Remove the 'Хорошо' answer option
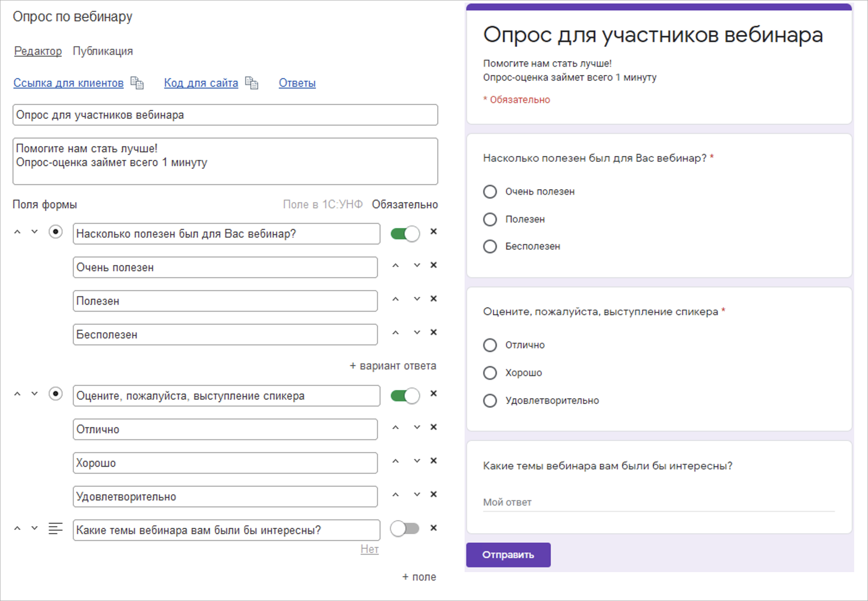The height and width of the screenshot is (601, 868). tap(434, 461)
